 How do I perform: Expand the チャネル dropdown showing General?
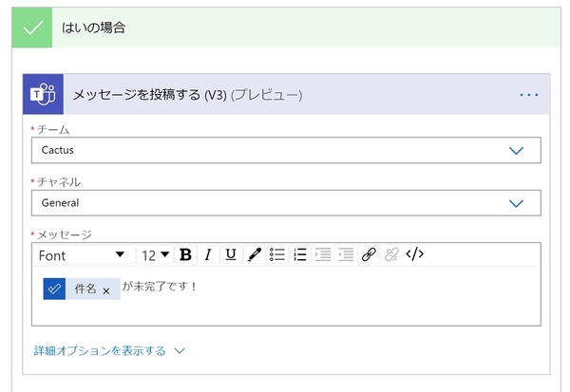(x=516, y=202)
